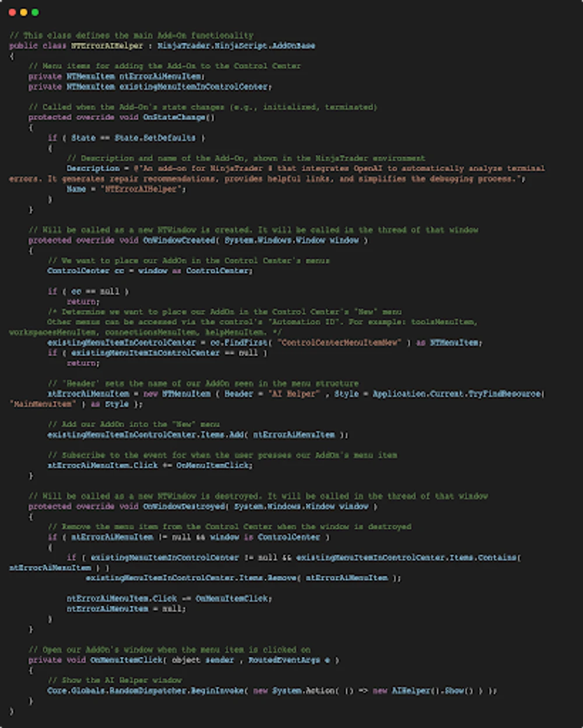Click comment "'Header' sets the name of our AddOn"
Screen dimensions: 583x728
(x=203, y=384)
